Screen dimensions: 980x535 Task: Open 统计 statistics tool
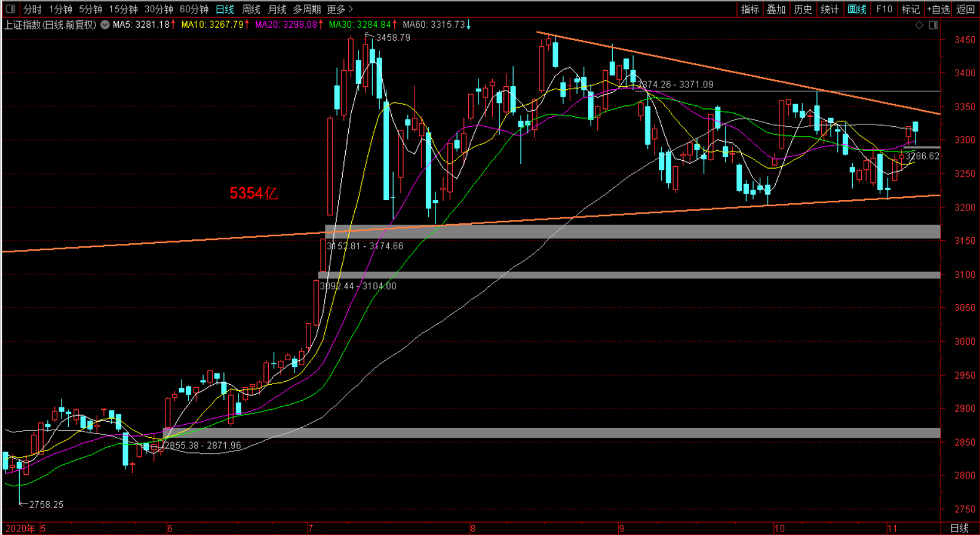tap(830, 9)
